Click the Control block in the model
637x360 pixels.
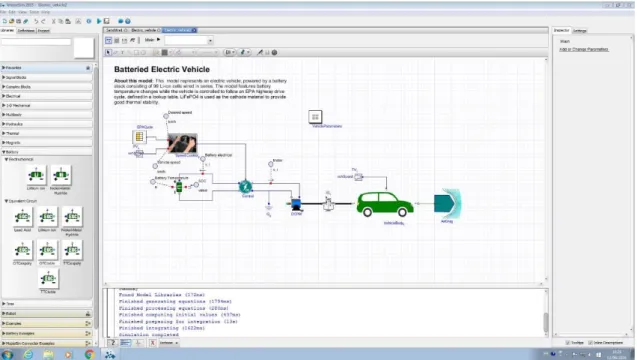[245, 187]
